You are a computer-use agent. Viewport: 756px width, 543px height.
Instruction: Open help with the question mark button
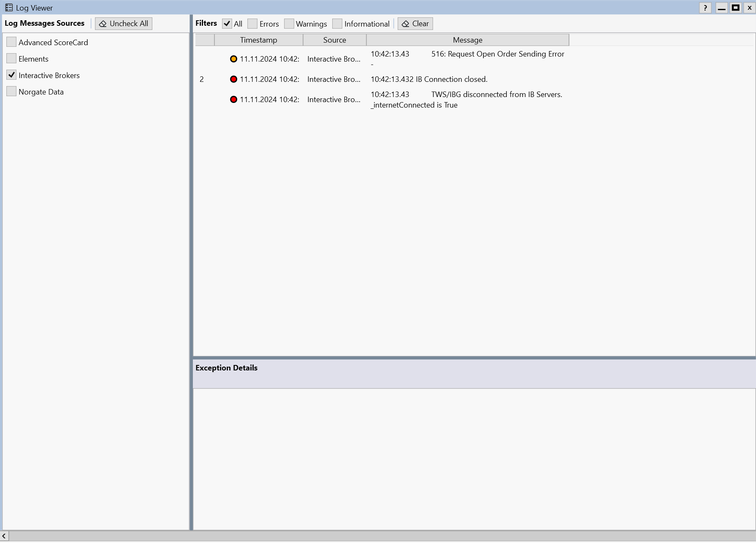coord(705,8)
